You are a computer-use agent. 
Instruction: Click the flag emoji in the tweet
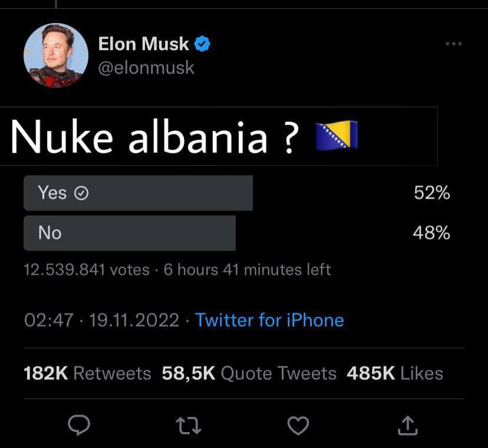coord(337,137)
